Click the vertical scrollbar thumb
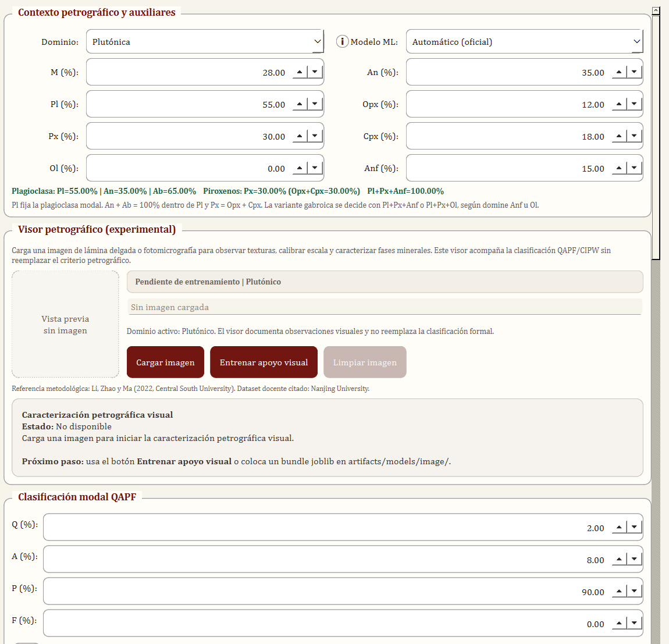The height and width of the screenshot is (644, 669). (x=656, y=137)
